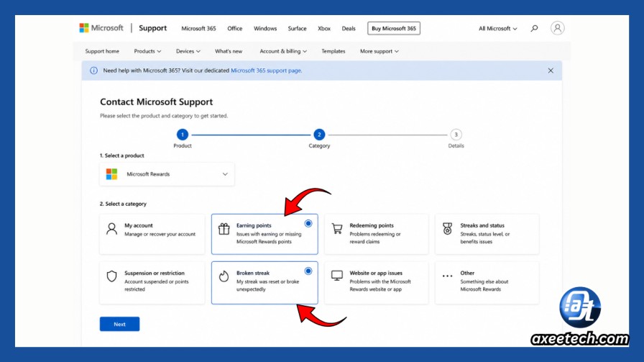Open the Templates link
Image resolution: width=644 pixels, height=362 pixels.
click(x=333, y=51)
